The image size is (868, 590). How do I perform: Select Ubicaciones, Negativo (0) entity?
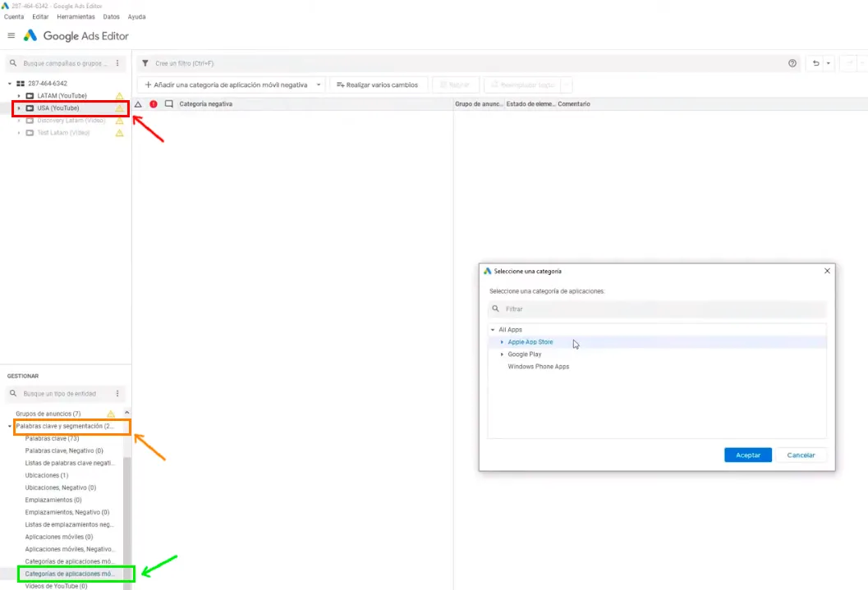click(60, 487)
